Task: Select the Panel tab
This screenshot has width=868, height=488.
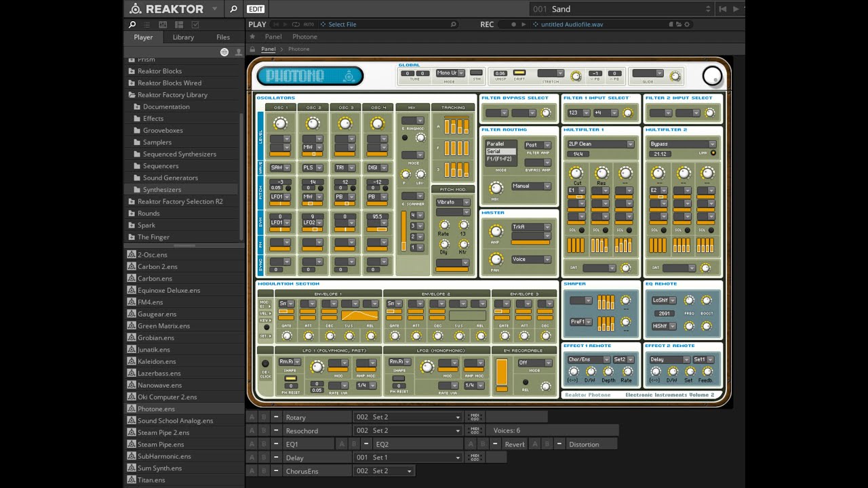Action: (273, 37)
